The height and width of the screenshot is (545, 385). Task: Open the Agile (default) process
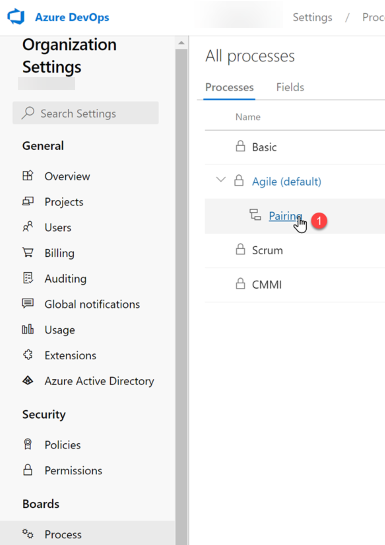[x=287, y=181]
